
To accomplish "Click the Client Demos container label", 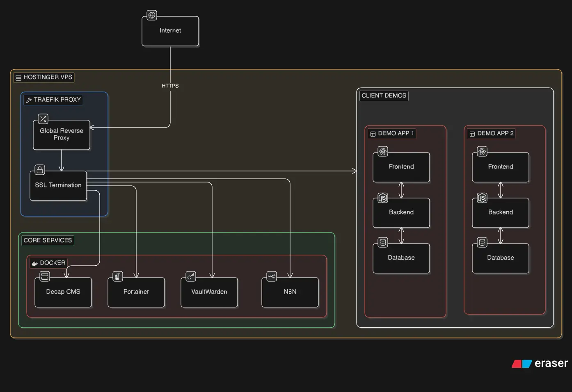I will pos(384,96).
